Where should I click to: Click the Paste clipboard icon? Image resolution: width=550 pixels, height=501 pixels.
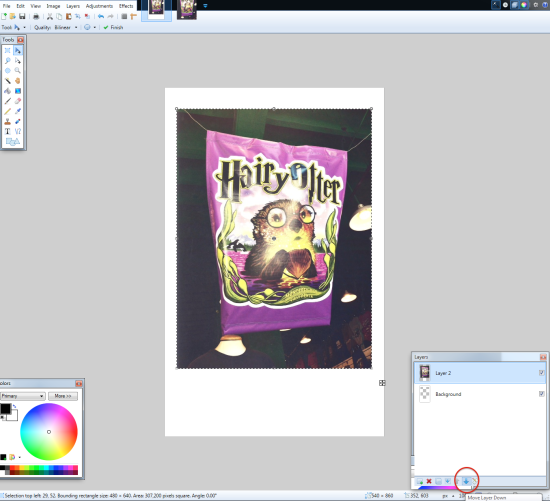[x=68, y=16]
